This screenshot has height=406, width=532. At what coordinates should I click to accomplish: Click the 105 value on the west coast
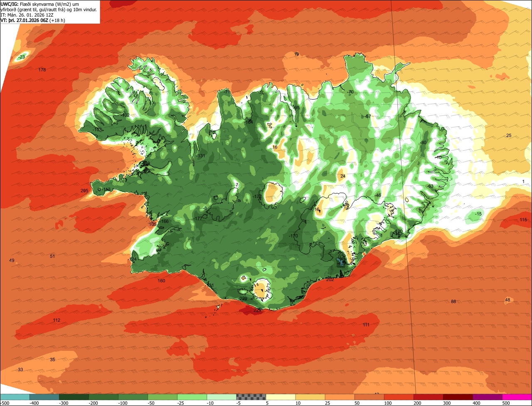point(153,224)
